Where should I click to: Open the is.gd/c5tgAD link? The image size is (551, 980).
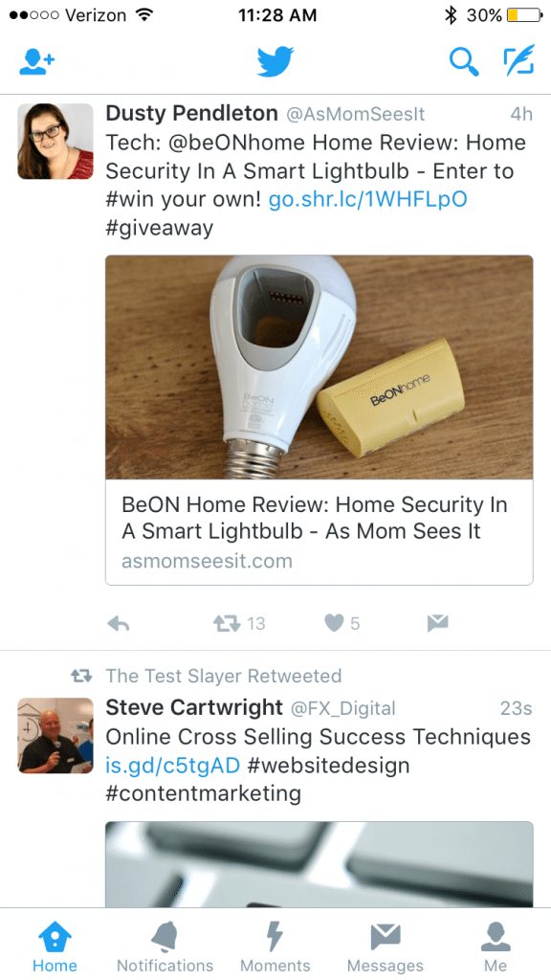tap(172, 766)
